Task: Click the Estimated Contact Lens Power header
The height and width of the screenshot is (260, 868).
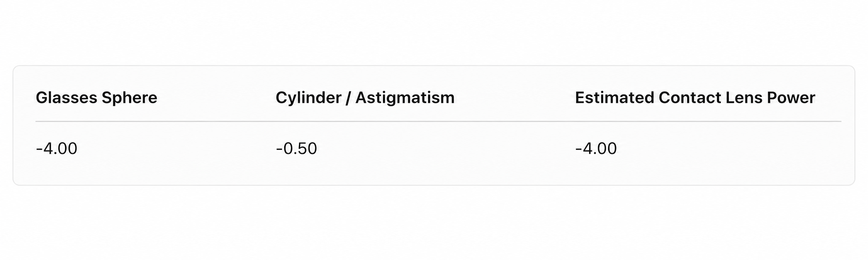Action: [x=695, y=97]
